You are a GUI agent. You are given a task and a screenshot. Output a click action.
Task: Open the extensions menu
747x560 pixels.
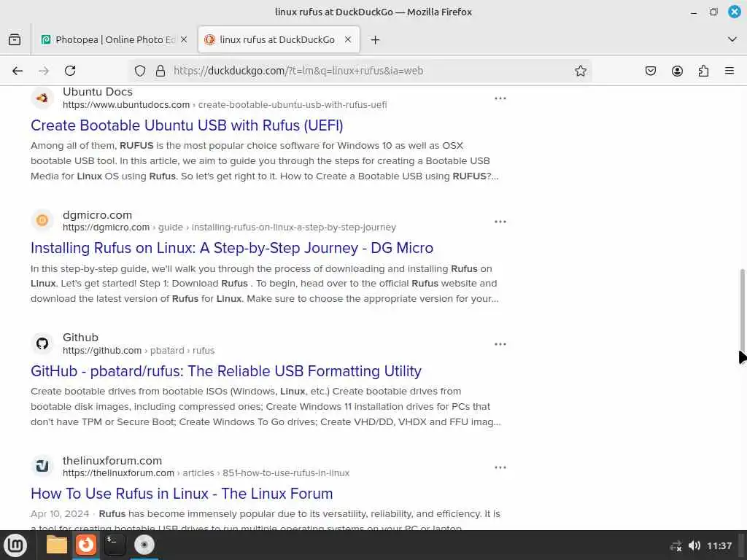coord(703,71)
